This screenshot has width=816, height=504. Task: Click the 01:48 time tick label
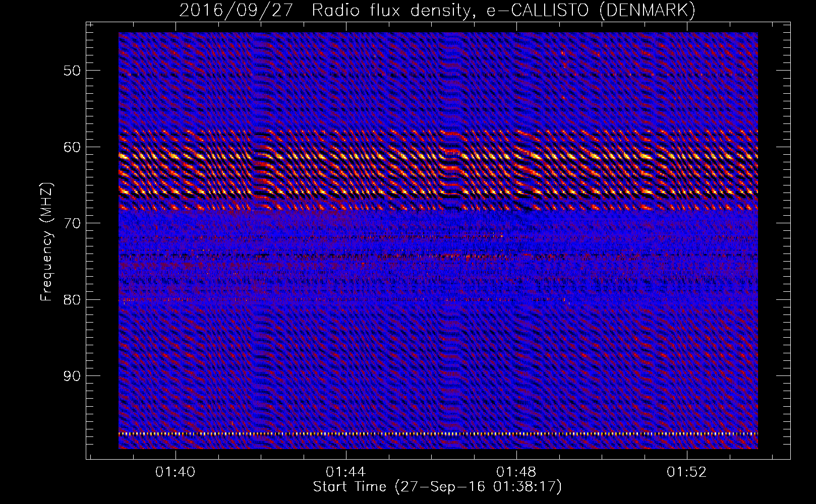(x=516, y=472)
